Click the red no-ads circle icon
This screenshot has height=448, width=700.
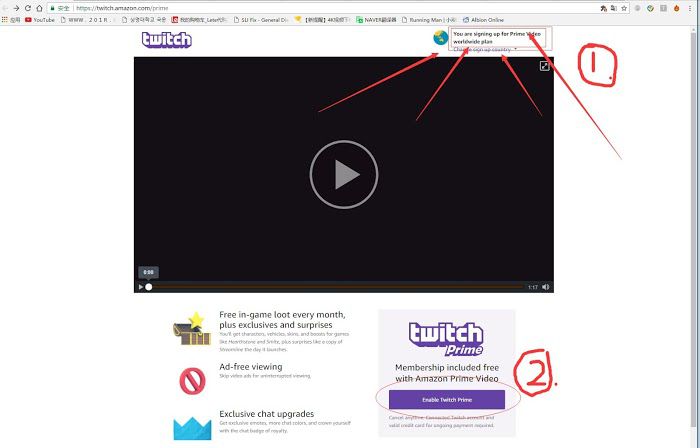pos(192,381)
